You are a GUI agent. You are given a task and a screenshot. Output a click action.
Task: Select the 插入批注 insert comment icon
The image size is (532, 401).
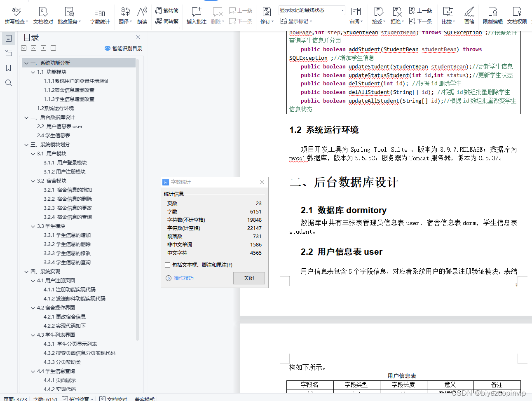point(196,15)
